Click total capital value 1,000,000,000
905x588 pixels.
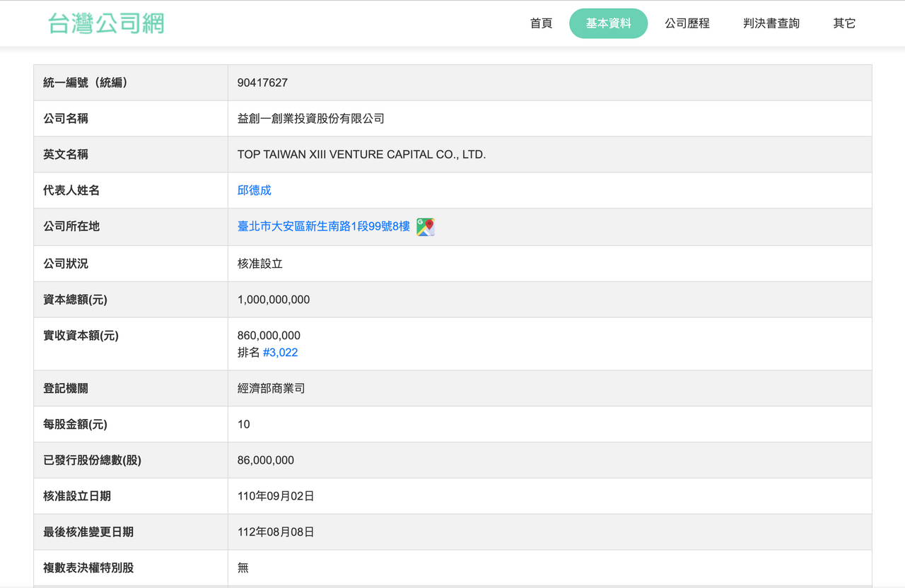274,300
